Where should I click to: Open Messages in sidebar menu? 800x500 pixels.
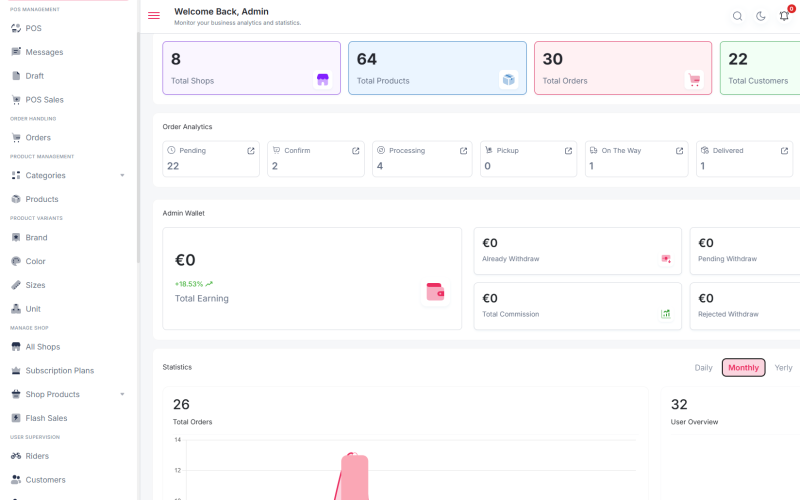pos(44,52)
